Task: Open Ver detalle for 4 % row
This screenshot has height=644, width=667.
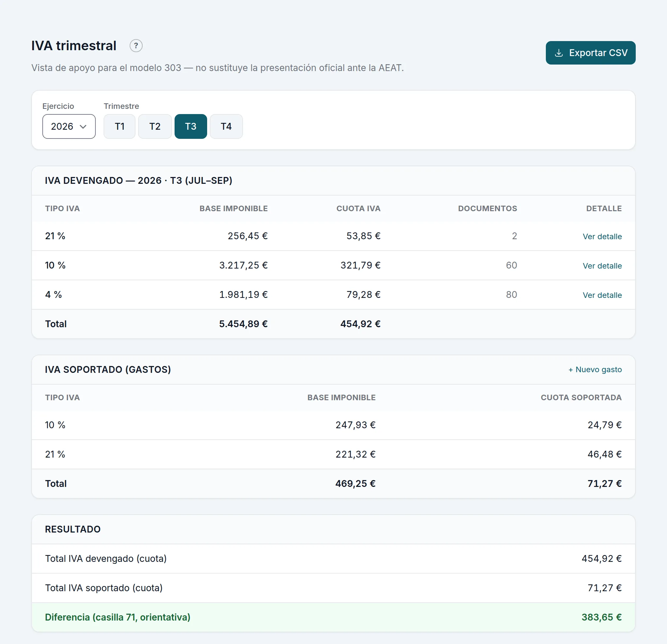Action: pyautogui.click(x=602, y=295)
